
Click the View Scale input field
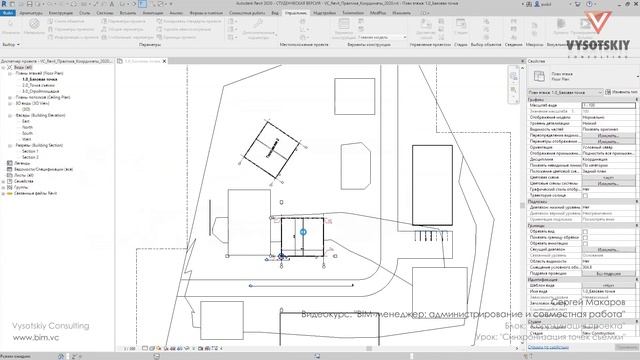(608, 105)
